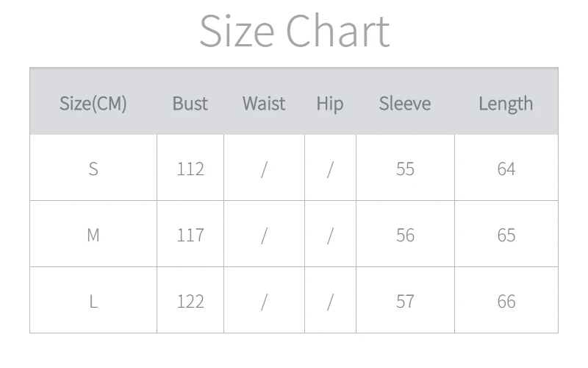This screenshot has height=368, width=588.
Task: Click the waist slash in S row
Action: coord(265,169)
